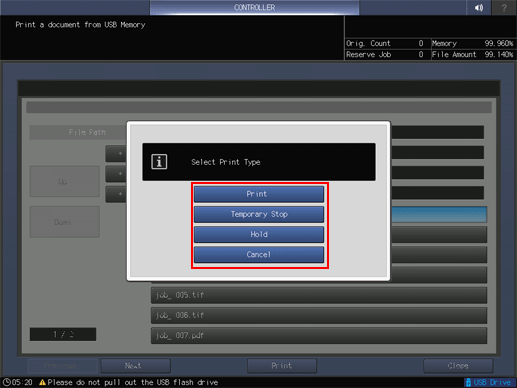The image size is (517, 388).
Task: Go to the Next page of files
Action: 136,366
